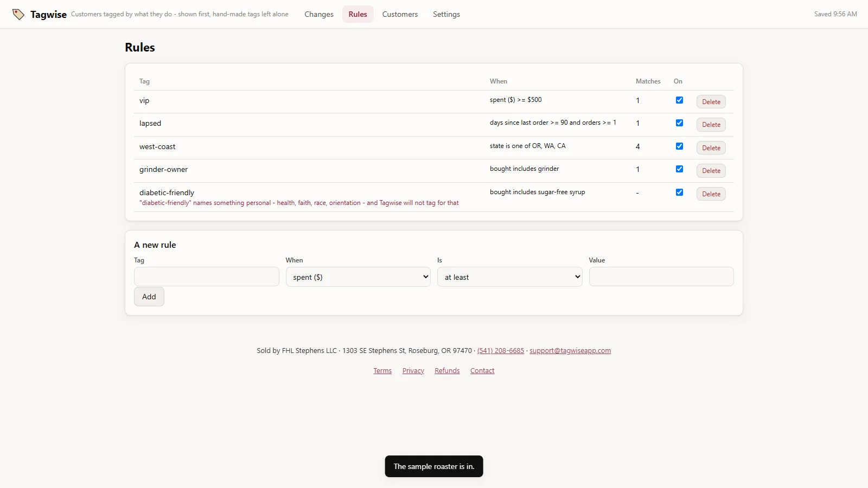This screenshot has width=868, height=488.
Task: Click 'The sample roaster is in.' toast
Action: tap(434, 466)
